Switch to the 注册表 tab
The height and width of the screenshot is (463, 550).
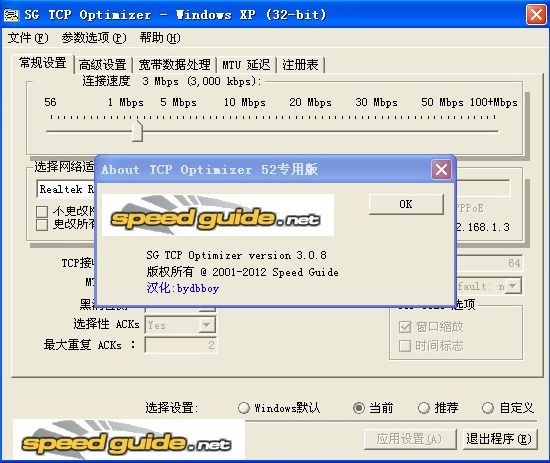click(300, 65)
